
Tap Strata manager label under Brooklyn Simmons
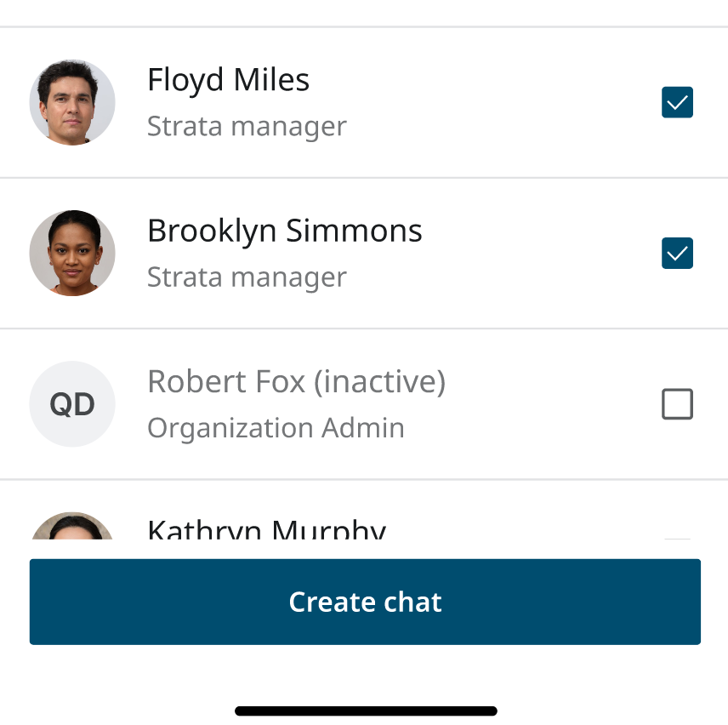[247, 277]
